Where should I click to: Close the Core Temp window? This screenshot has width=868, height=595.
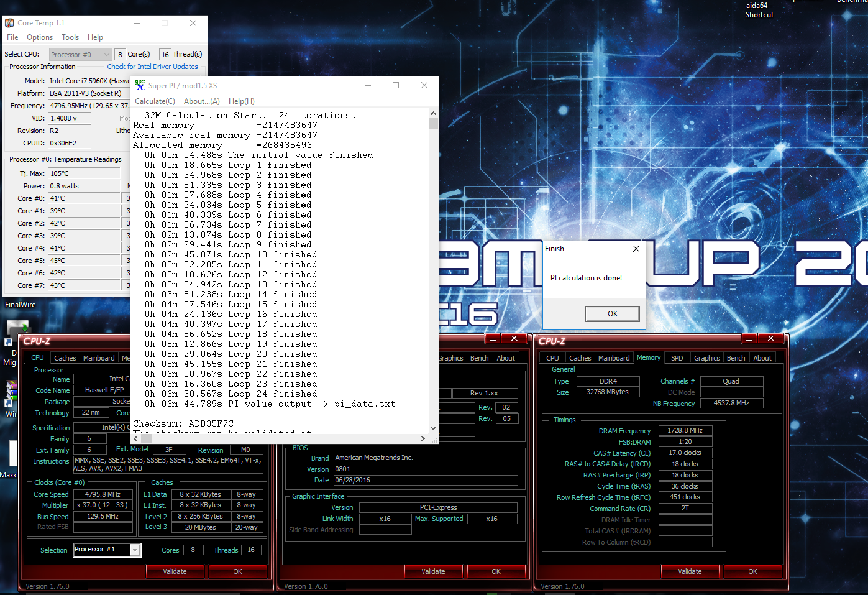(193, 23)
